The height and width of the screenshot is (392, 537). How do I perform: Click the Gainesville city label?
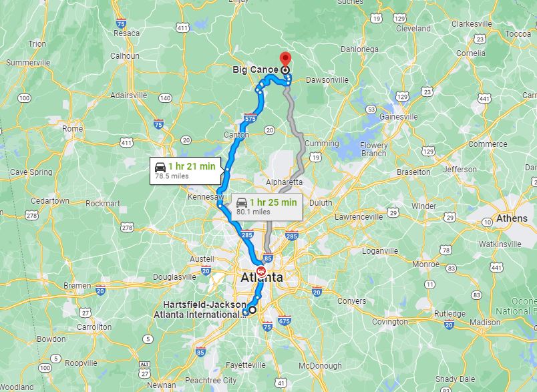pyautogui.click(x=398, y=117)
